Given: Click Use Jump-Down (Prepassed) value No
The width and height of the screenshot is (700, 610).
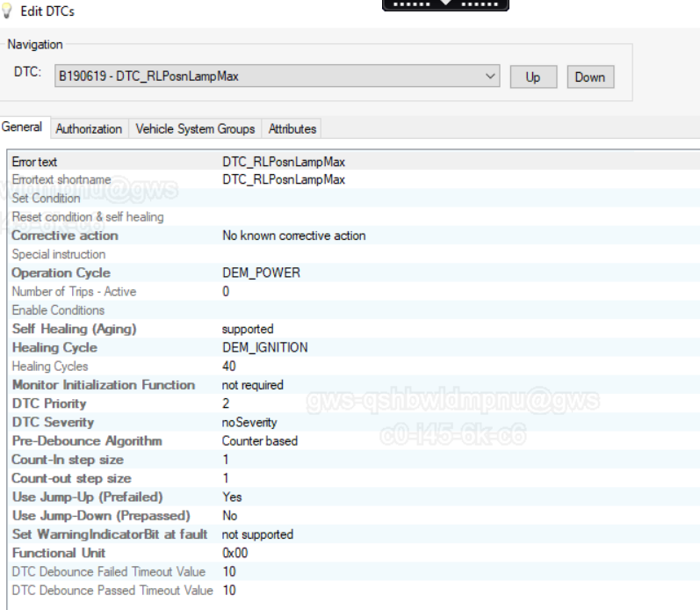Looking at the screenshot, I should click(230, 516).
